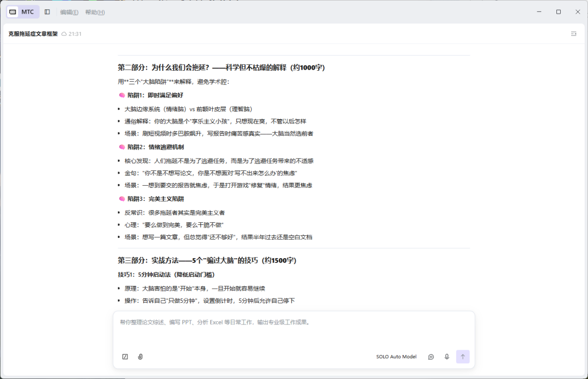Click the chat bubble icon near microphone
Screen dimensions: 588x379
coord(431,357)
